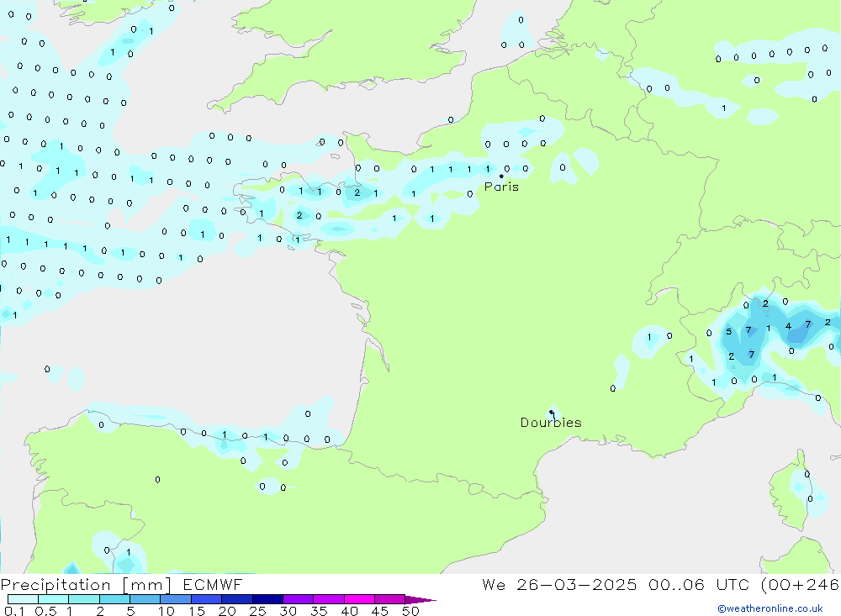Click legend label 0.1
Screen dimensions: 841x616
14,611
